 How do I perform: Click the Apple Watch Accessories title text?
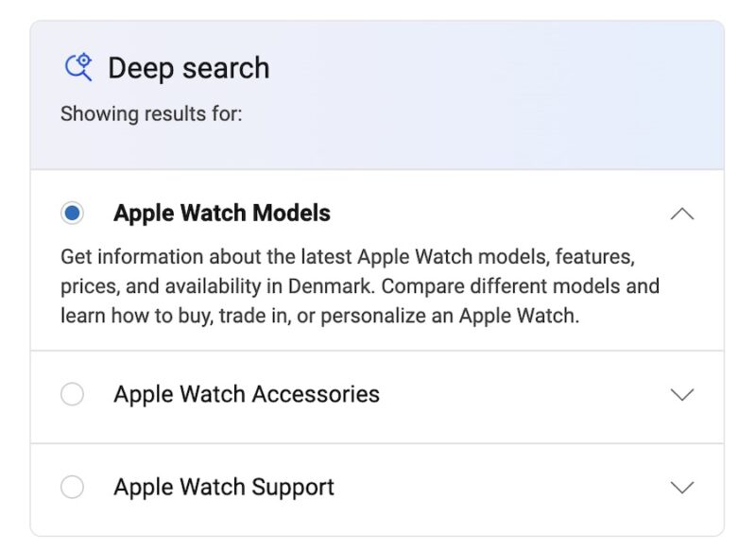pyautogui.click(x=248, y=394)
